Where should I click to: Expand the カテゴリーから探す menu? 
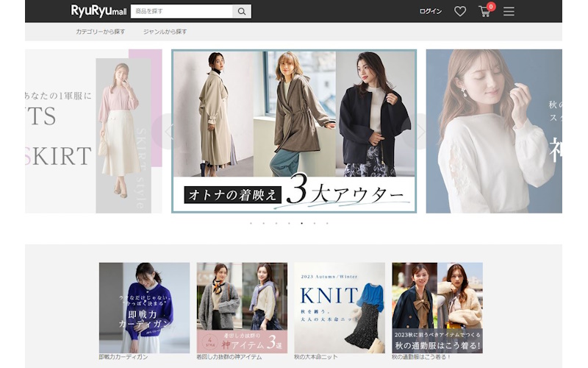click(101, 32)
